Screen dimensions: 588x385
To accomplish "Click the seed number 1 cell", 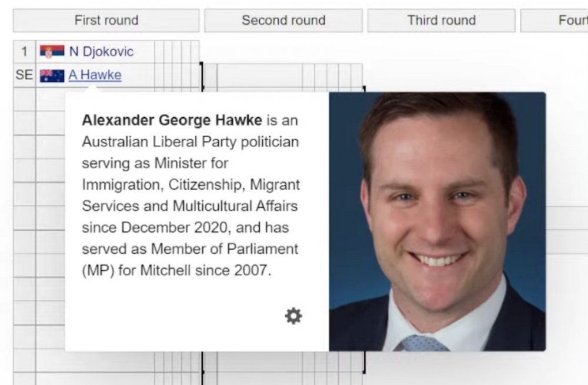I will tap(24, 52).
